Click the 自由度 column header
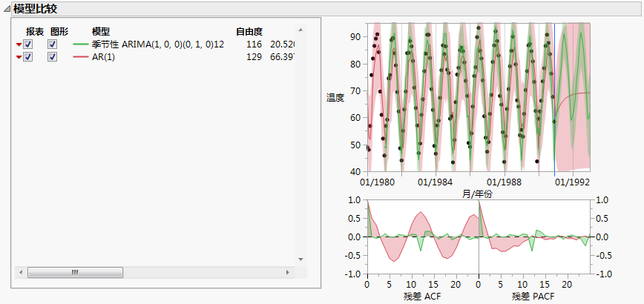644x304 pixels. pos(249,31)
